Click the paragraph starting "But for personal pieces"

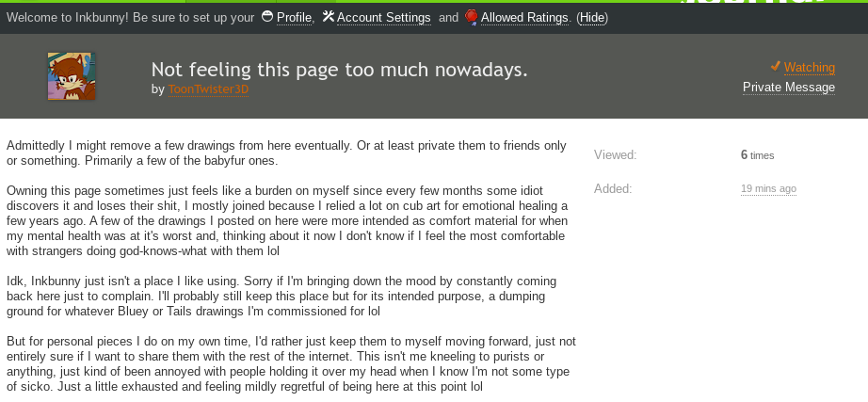(x=287, y=363)
